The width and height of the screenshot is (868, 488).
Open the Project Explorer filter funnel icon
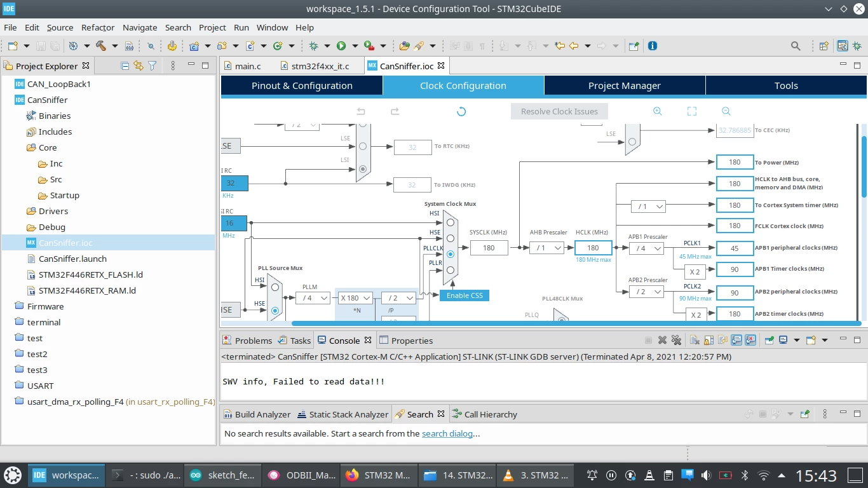coord(153,65)
